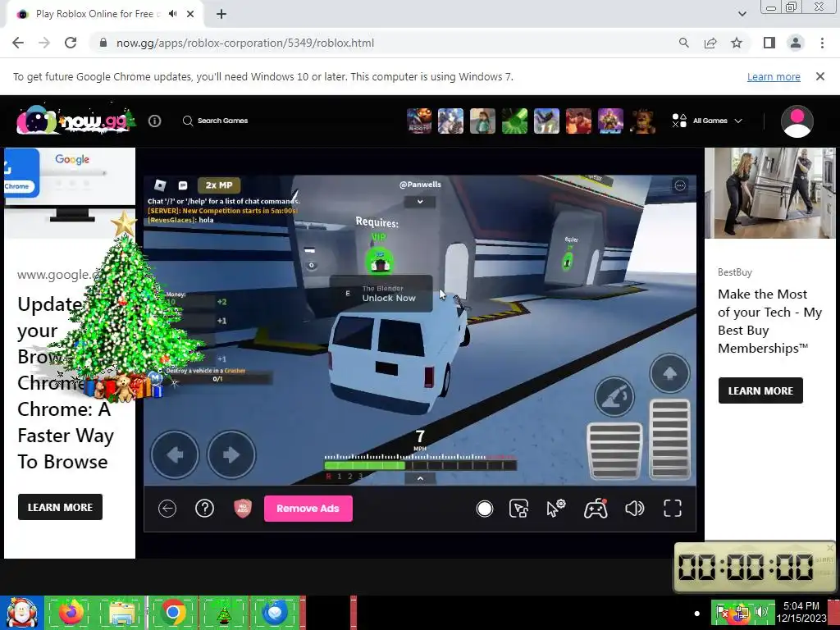Image resolution: width=840 pixels, height=630 pixels.
Task: Tap the short brake pedal
Action: [614, 450]
